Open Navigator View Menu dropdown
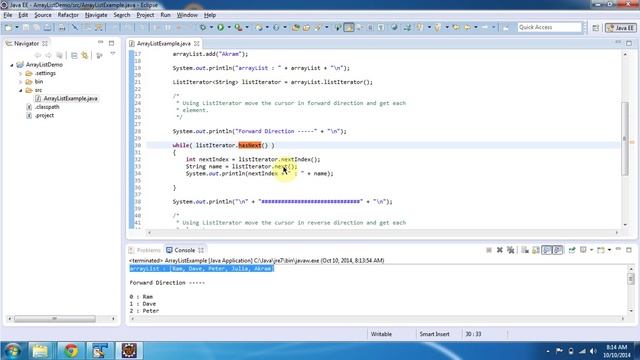 113,54
